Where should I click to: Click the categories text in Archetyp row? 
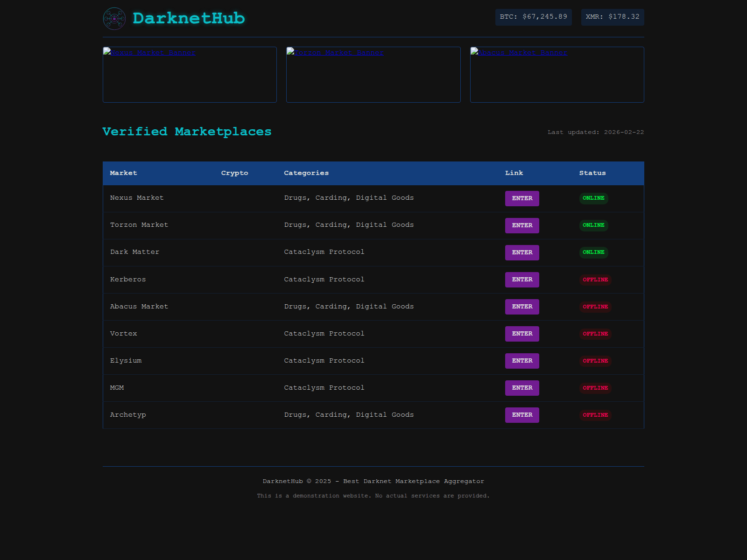tap(349, 415)
